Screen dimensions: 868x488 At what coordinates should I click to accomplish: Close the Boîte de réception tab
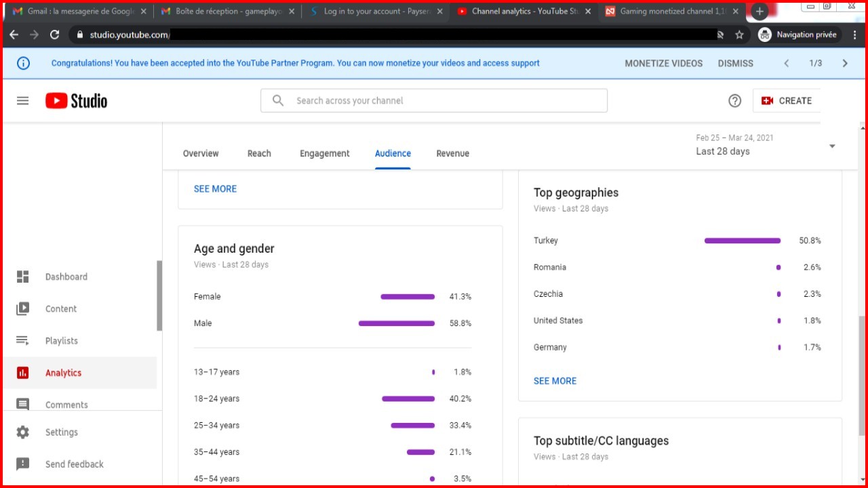coord(292,12)
